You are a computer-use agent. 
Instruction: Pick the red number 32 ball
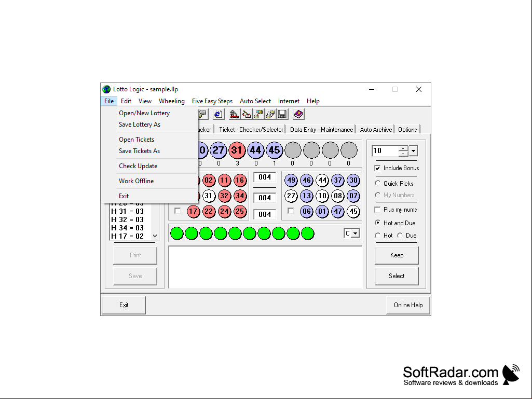224,196
